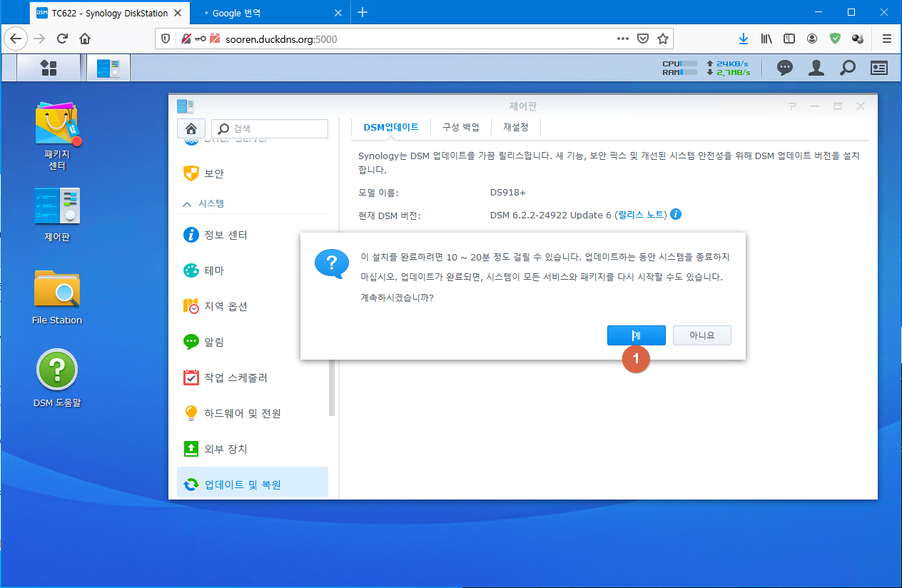The width and height of the screenshot is (902, 588).
Task: Select 하드웨어 및 전원 in sidebar
Action: pyautogui.click(x=253, y=413)
